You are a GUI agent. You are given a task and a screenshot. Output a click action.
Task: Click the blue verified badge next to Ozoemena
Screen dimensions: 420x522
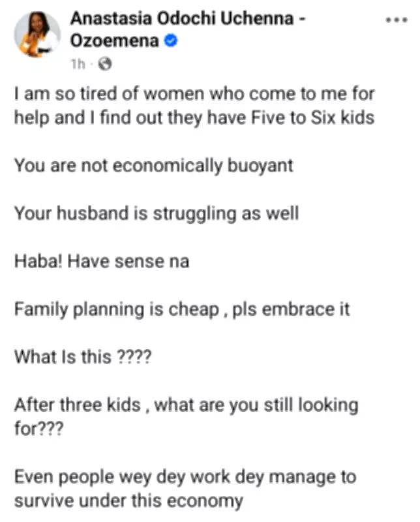tap(170, 40)
